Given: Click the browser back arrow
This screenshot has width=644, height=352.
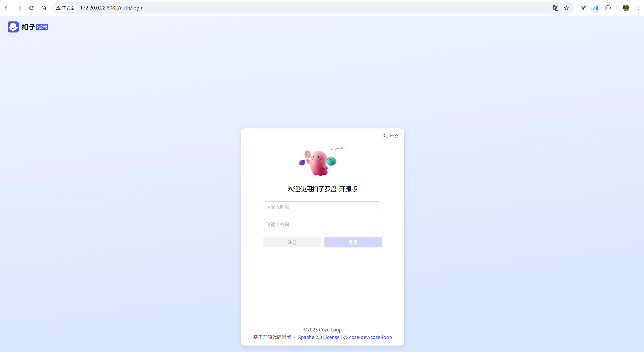Looking at the screenshot, I should pos(7,8).
